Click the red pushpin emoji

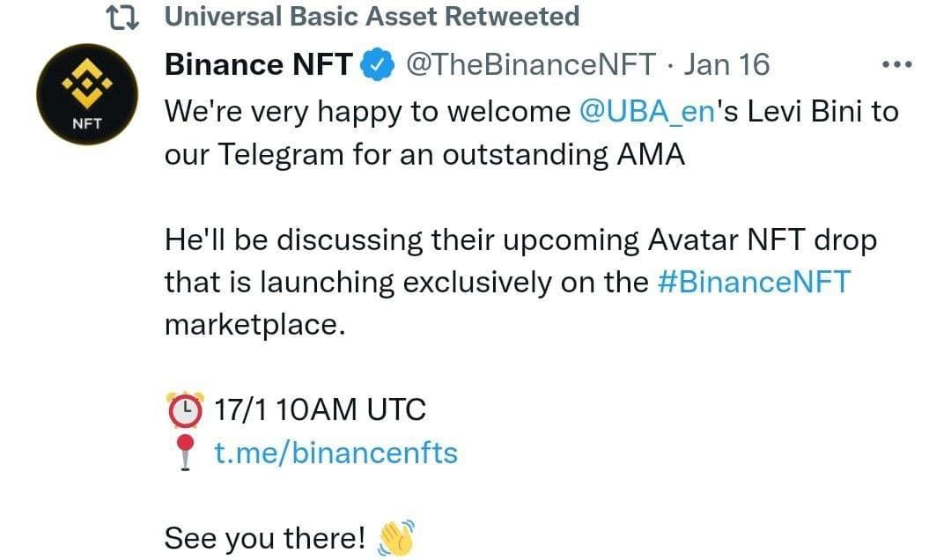(185, 453)
